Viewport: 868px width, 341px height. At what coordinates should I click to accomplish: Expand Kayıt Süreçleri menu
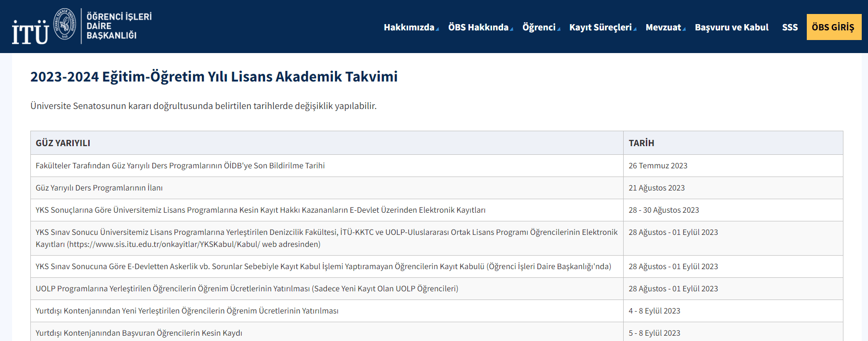(603, 27)
